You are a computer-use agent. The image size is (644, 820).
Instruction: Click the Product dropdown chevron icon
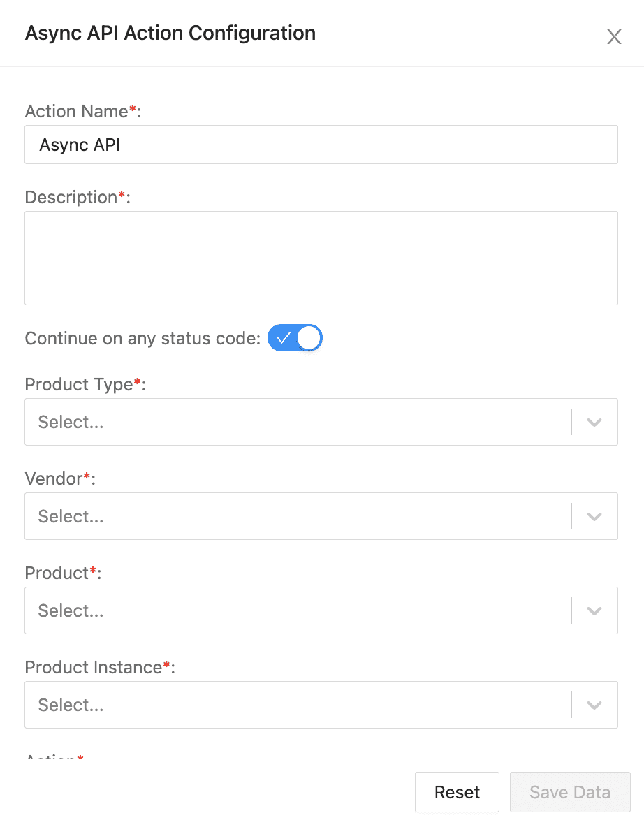click(594, 610)
